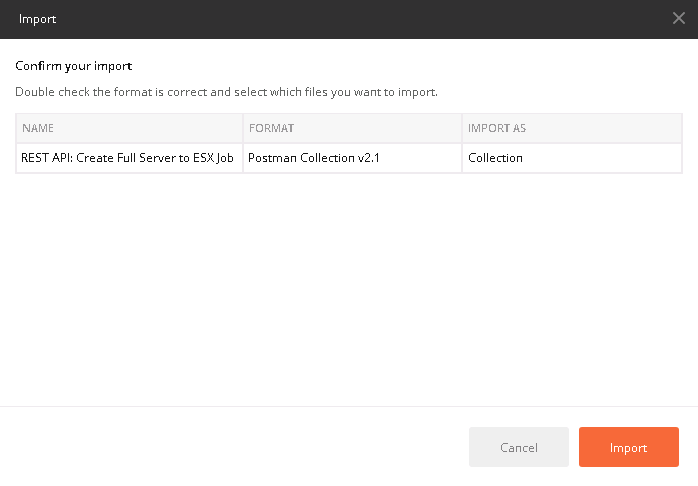Click the orange Import button
The image size is (698, 486).
[x=629, y=447]
